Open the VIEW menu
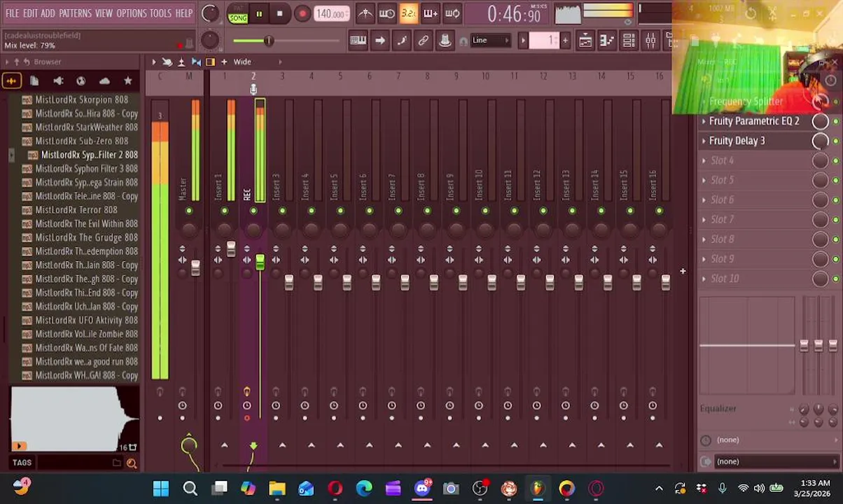Screen dimensions: 843x504 pos(104,13)
